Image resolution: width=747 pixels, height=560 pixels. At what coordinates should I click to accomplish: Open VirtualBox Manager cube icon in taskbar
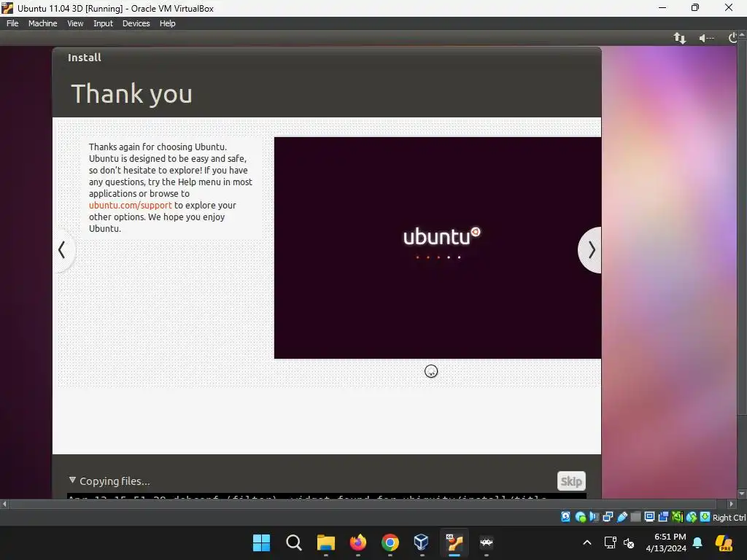click(x=422, y=542)
